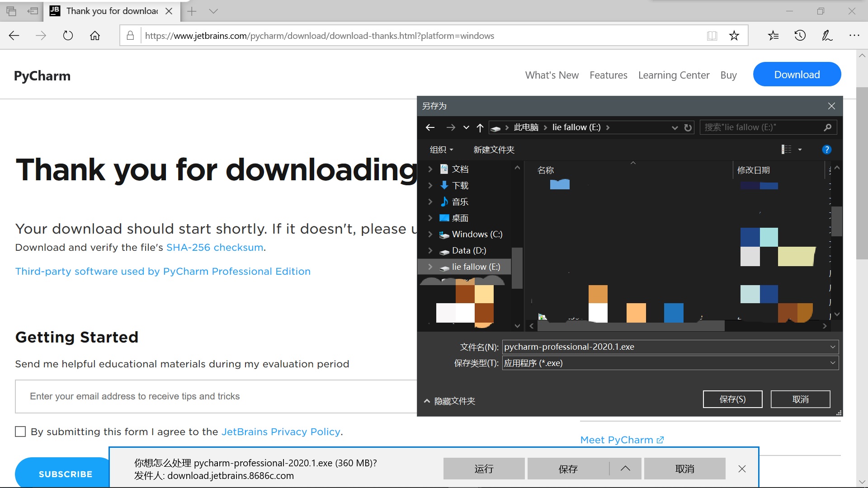Click the add notes pen icon
Screen dimensions: 868x488
click(827, 36)
